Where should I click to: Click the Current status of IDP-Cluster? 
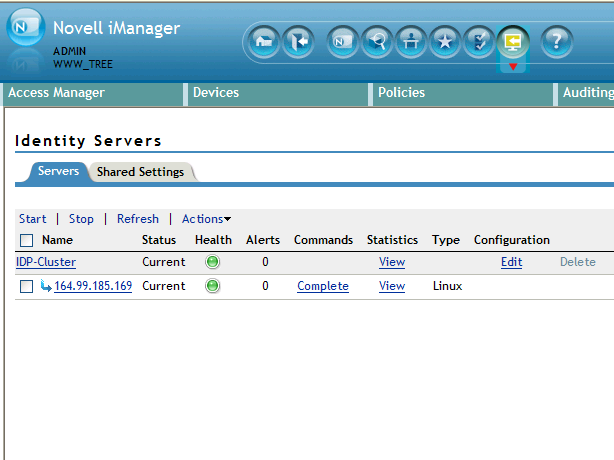click(164, 262)
